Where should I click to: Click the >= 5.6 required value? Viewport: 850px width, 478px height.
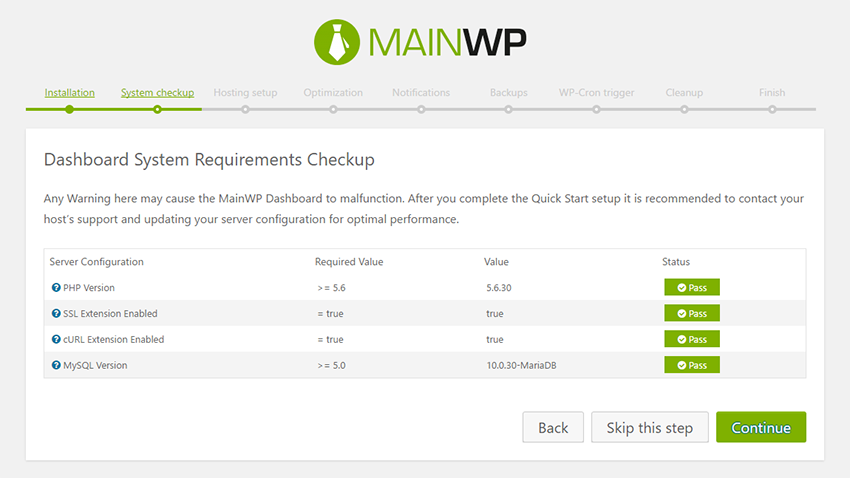[x=331, y=288]
